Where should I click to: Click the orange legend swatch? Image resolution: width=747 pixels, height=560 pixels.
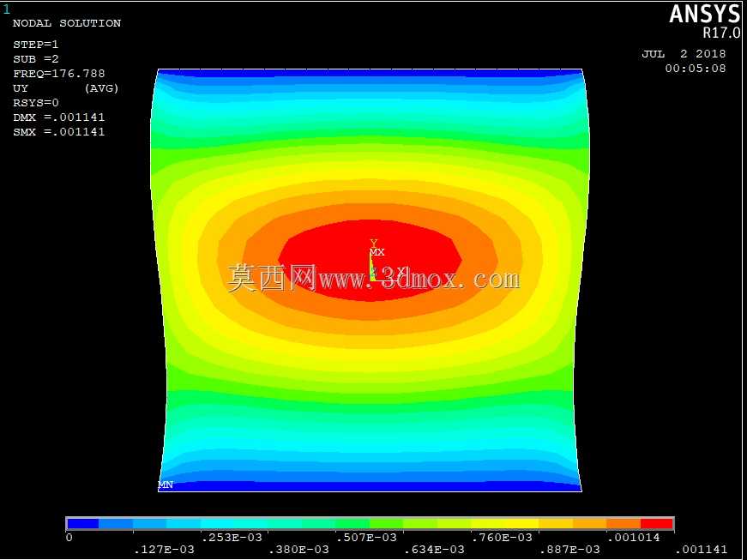tap(624, 524)
